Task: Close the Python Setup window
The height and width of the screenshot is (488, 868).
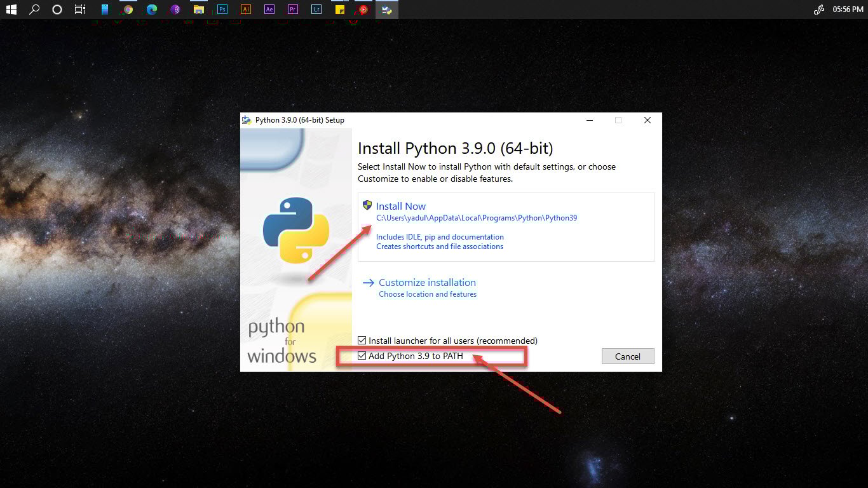Action: point(647,120)
